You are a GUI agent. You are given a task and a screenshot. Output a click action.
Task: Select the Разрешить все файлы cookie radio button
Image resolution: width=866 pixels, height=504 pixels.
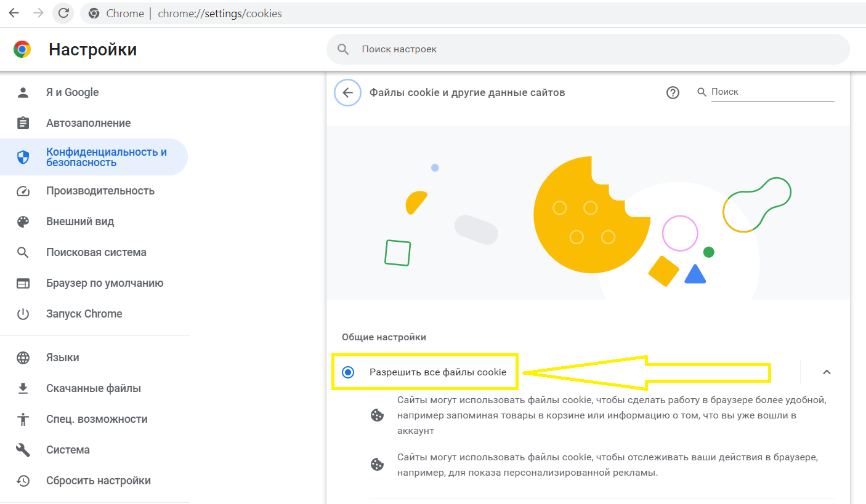tap(348, 372)
